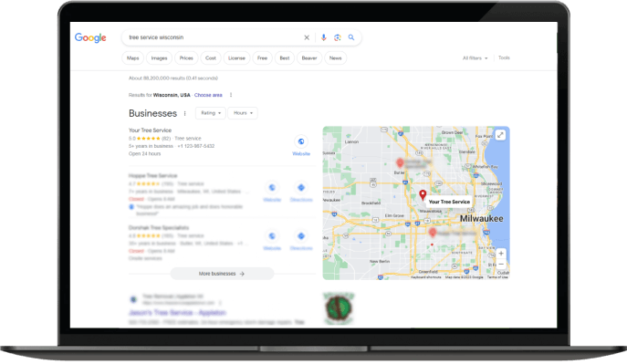Zoom in on the map with plus
The image size is (627, 364).
pos(501,254)
